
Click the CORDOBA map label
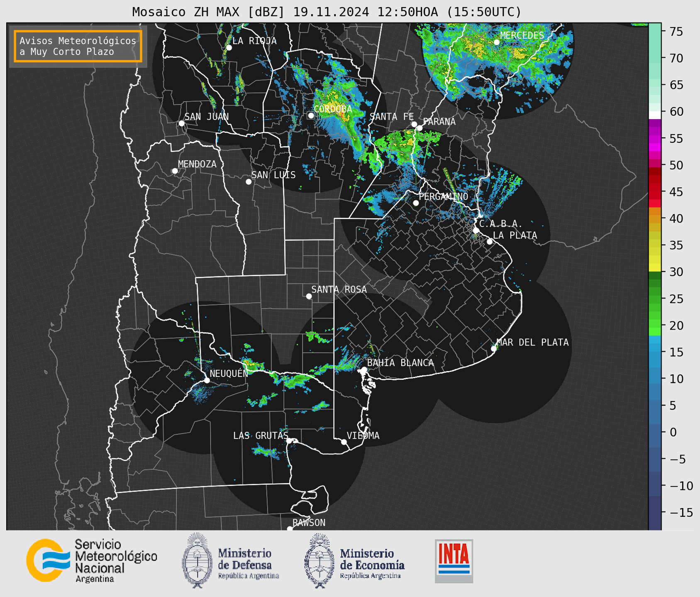tap(333, 109)
